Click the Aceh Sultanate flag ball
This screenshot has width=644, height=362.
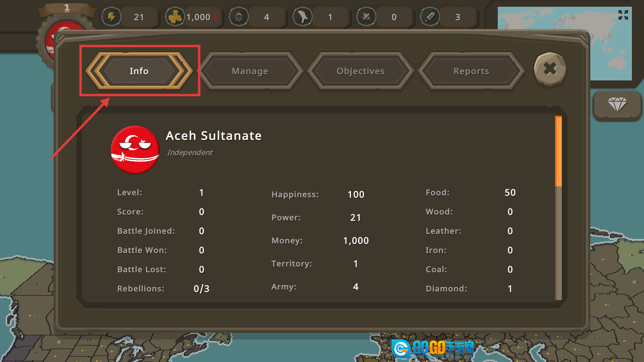coord(135,150)
